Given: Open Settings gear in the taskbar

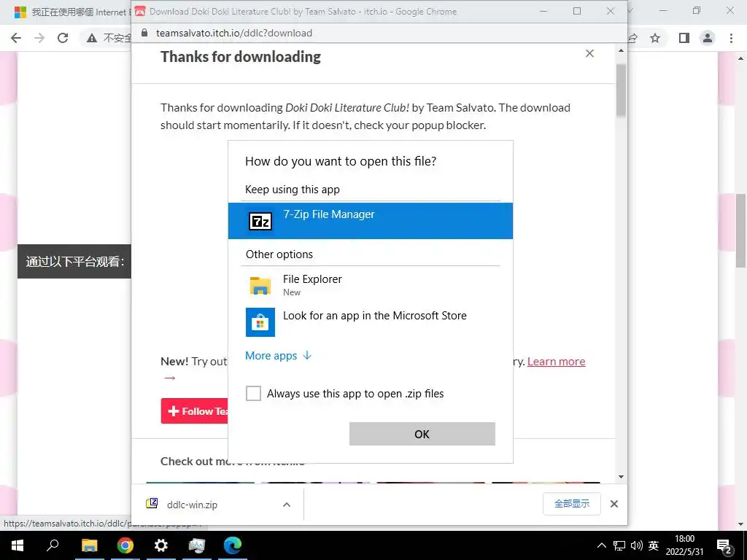Looking at the screenshot, I should pyautogui.click(x=161, y=545).
